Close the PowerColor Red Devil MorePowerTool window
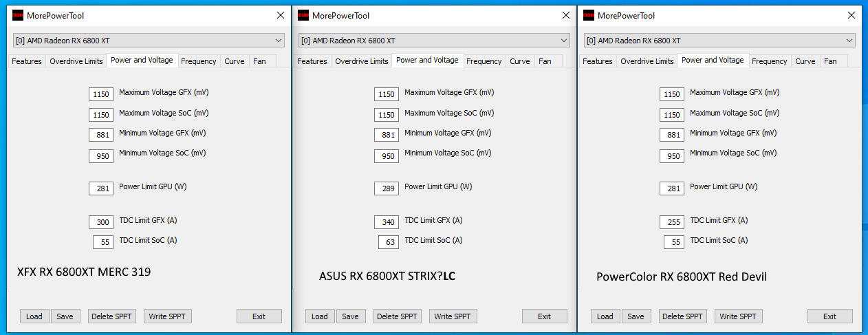Screen dimensions: 868x335 pyautogui.click(x=851, y=15)
